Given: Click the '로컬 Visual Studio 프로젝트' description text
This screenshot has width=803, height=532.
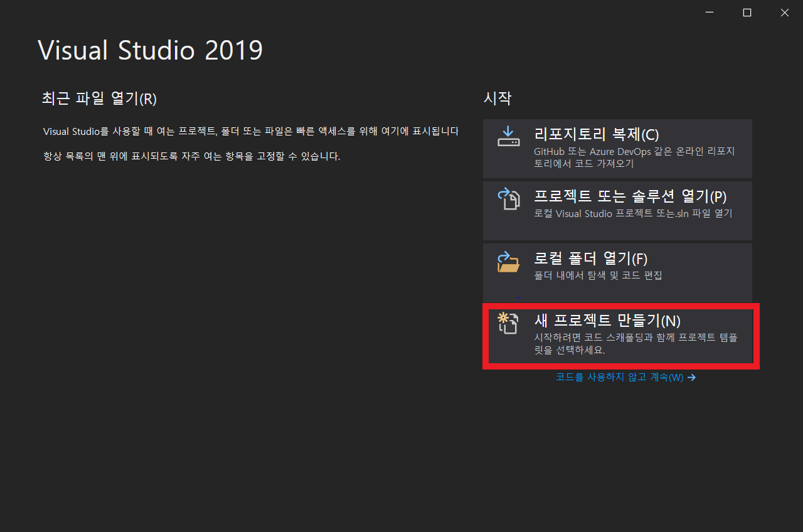Looking at the screenshot, I should coord(633,213).
